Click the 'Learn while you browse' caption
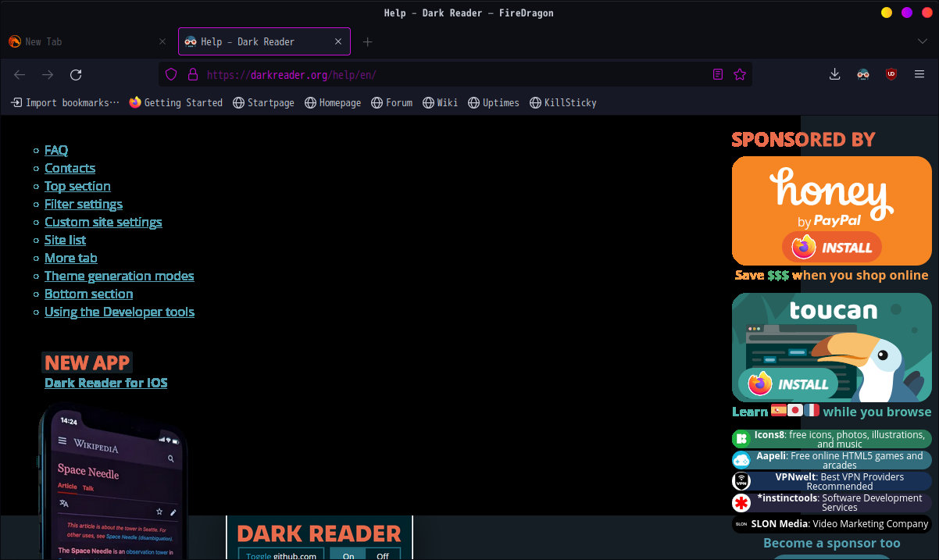 pos(831,411)
